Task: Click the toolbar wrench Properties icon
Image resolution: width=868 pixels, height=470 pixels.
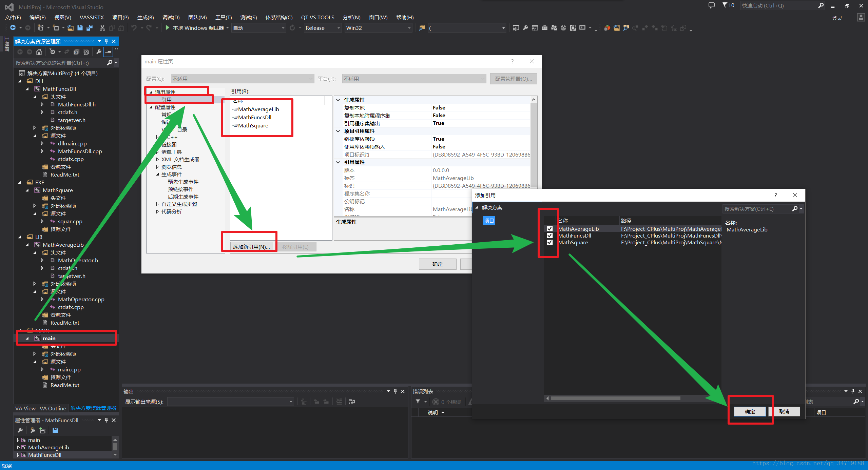Action: tap(525, 28)
